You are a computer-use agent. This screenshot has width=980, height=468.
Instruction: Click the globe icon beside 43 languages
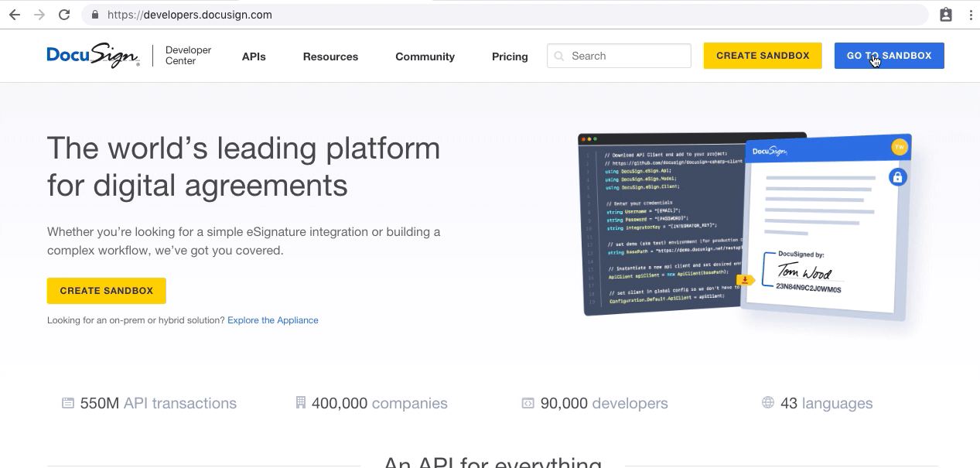(768, 403)
